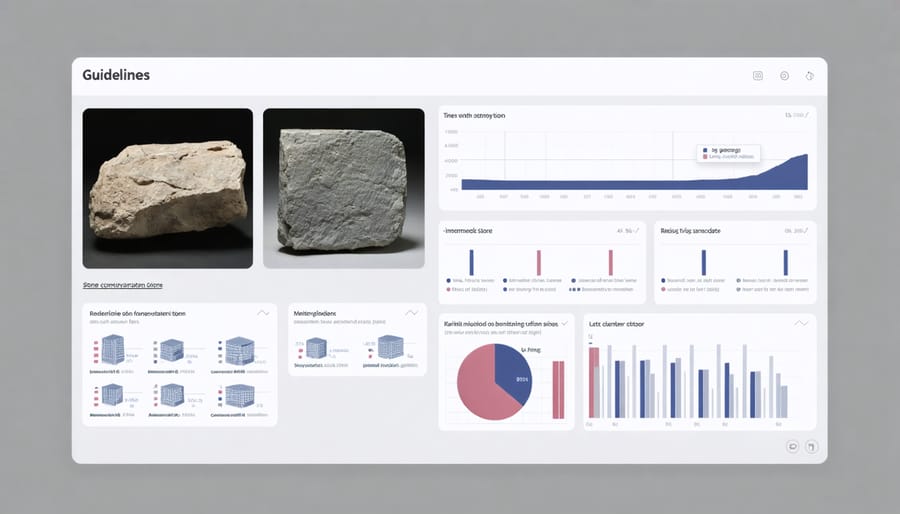This screenshot has height=514, width=900.
Task: Toggle the chevron on the Letz bar chart panel
Action: tap(800, 323)
